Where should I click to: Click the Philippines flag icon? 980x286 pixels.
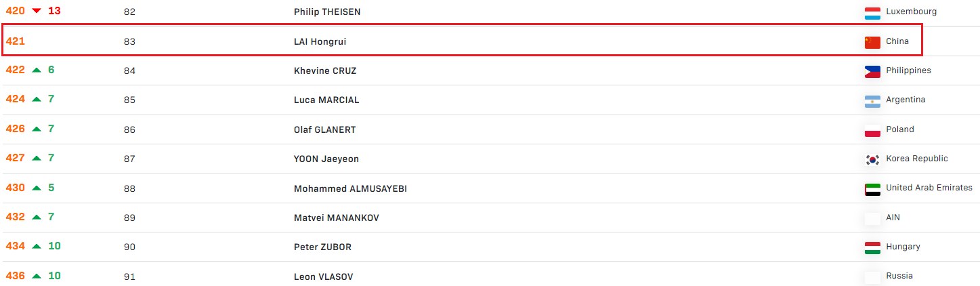(x=872, y=72)
